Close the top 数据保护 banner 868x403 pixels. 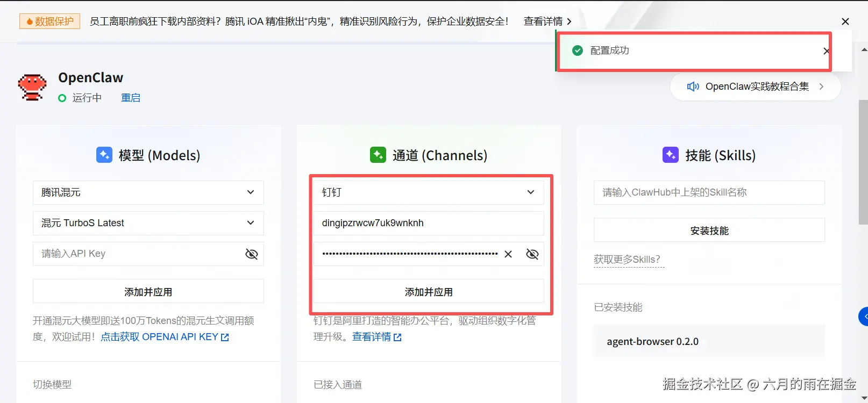pos(845,21)
